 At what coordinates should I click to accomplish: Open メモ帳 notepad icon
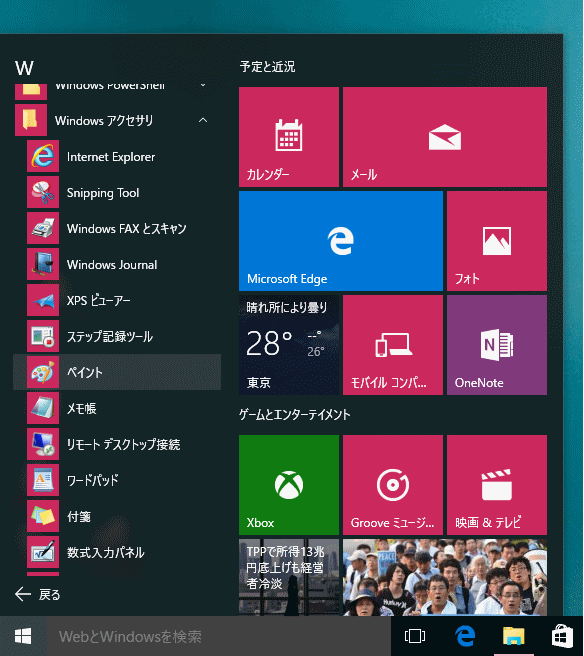43,408
